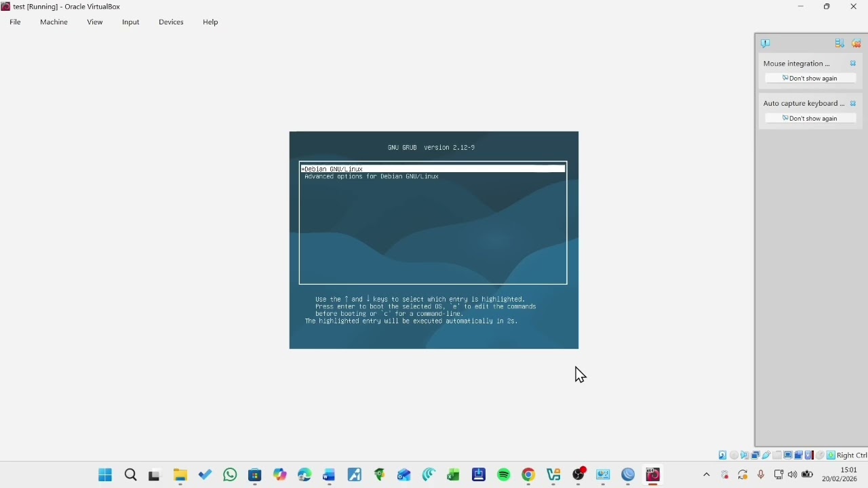Image resolution: width=868 pixels, height=488 pixels.
Task: Switch to VirtualBox VM taskbar icon
Action: click(x=653, y=475)
